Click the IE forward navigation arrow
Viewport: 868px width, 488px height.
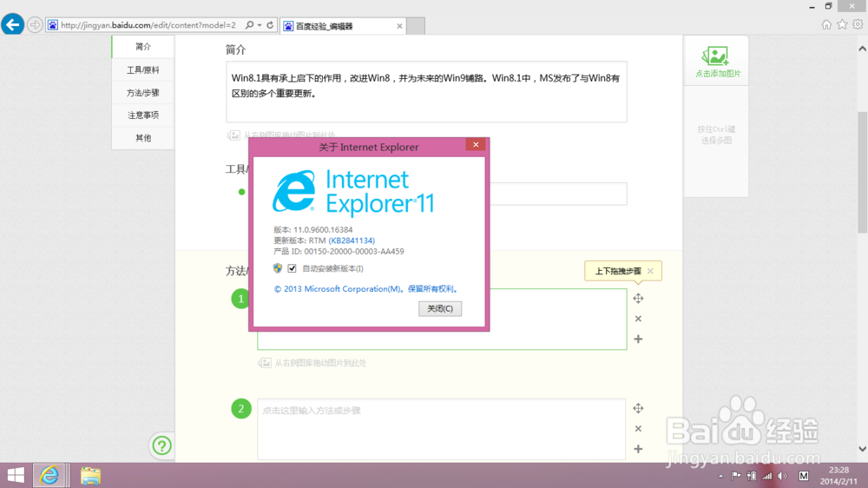click(x=35, y=25)
